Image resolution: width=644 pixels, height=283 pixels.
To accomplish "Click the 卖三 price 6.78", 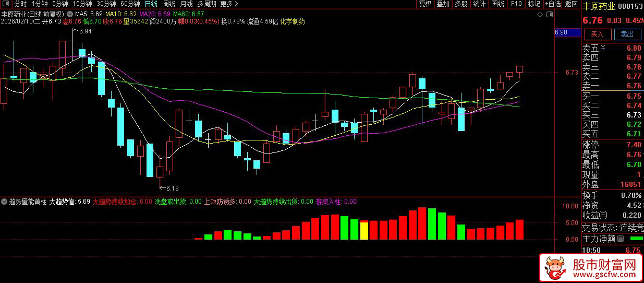I will pos(634,67).
